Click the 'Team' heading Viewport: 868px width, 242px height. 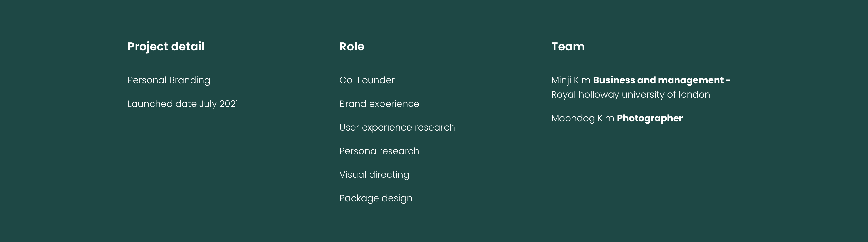[568, 47]
